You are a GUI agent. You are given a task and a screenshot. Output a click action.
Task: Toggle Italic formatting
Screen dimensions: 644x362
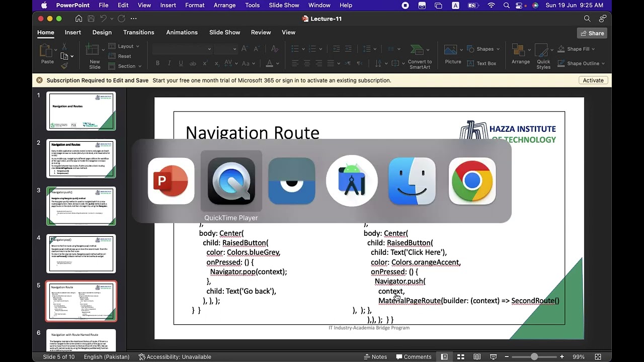tap(169, 63)
